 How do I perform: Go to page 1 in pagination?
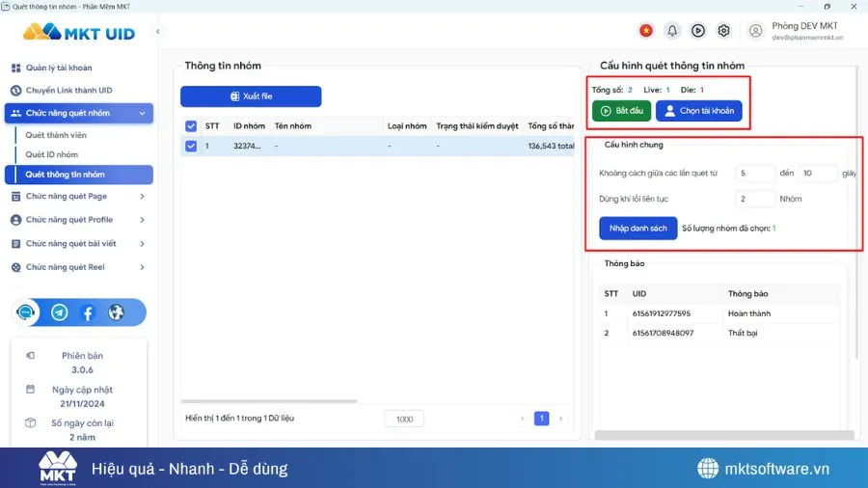541,419
